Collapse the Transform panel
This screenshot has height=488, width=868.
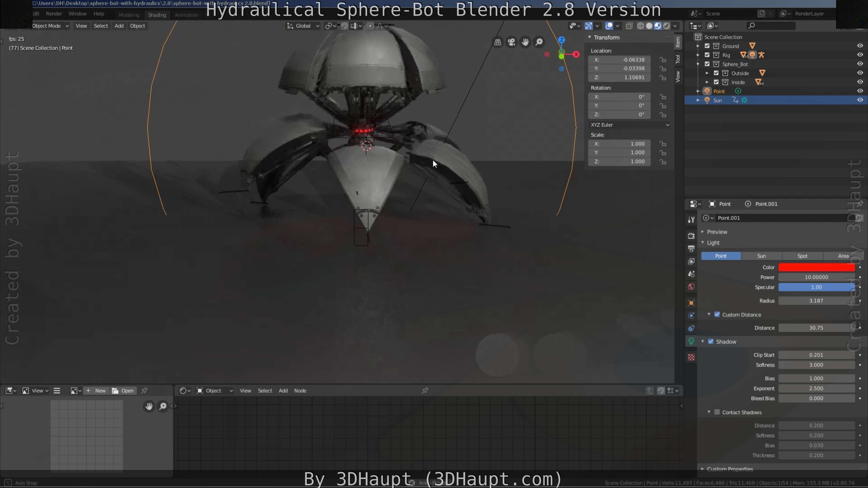tap(590, 37)
